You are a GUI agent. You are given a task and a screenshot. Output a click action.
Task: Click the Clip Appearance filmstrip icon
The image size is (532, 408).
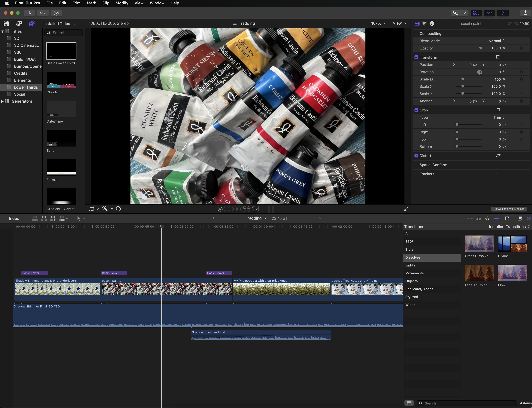507,219
